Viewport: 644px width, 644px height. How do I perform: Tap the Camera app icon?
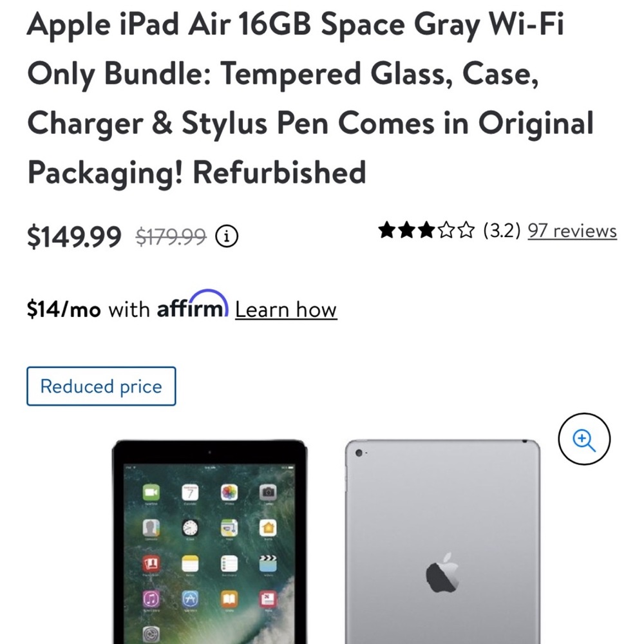[x=269, y=493]
